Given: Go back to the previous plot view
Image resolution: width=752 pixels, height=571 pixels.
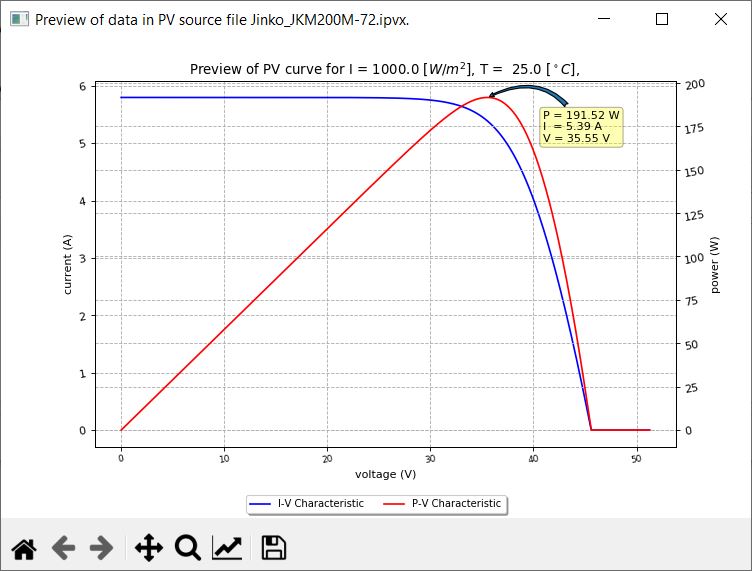Looking at the screenshot, I should 63,547.
